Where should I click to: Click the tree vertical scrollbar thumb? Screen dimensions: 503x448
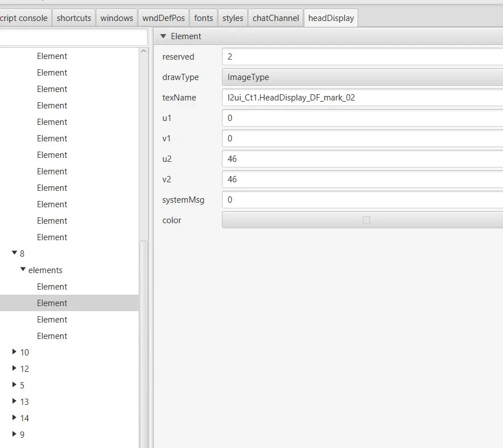tap(144, 344)
